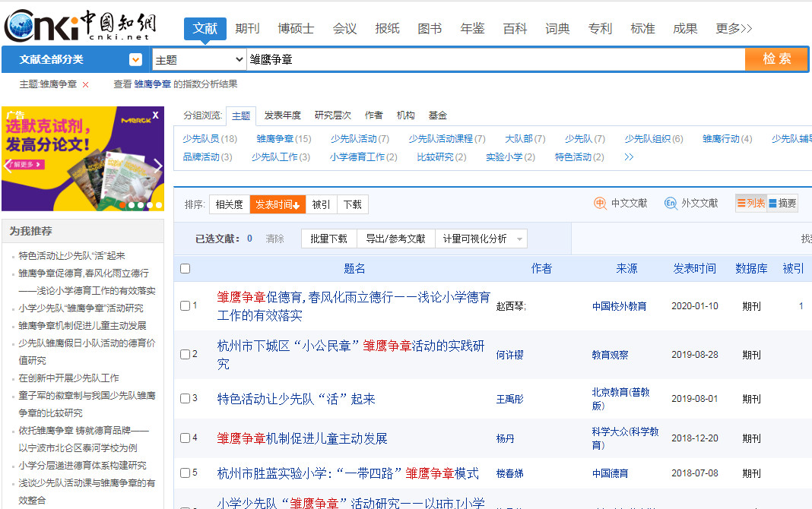Check the box for result 1
The height and width of the screenshot is (509, 812).
tap(185, 306)
